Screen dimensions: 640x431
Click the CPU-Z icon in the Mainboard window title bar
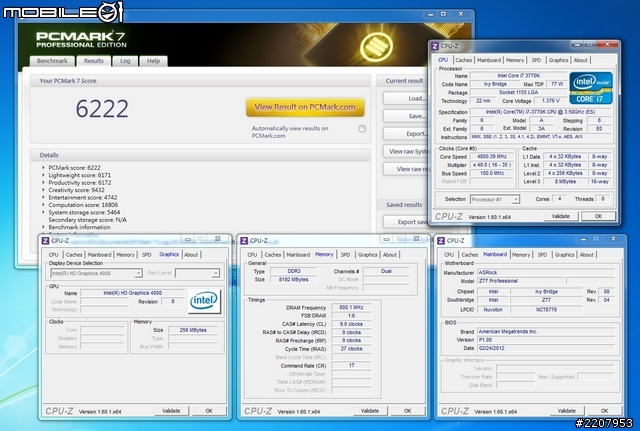tap(441, 240)
